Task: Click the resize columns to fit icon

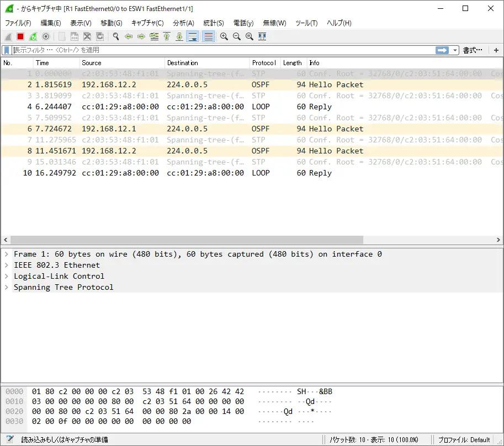Action: tap(262, 36)
